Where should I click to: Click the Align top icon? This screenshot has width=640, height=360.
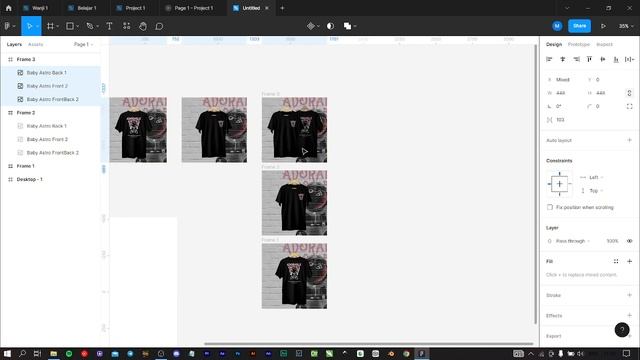pyautogui.click(x=589, y=59)
